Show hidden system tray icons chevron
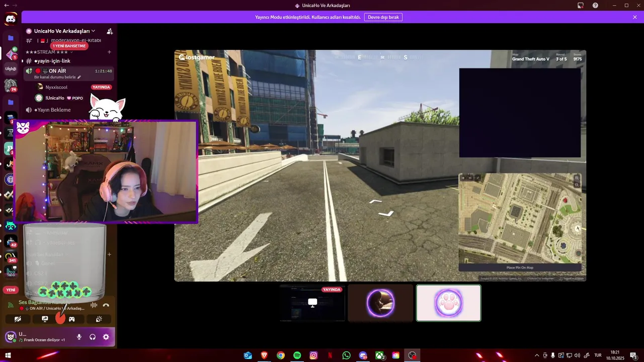This screenshot has width=644, height=362. pos(537,355)
